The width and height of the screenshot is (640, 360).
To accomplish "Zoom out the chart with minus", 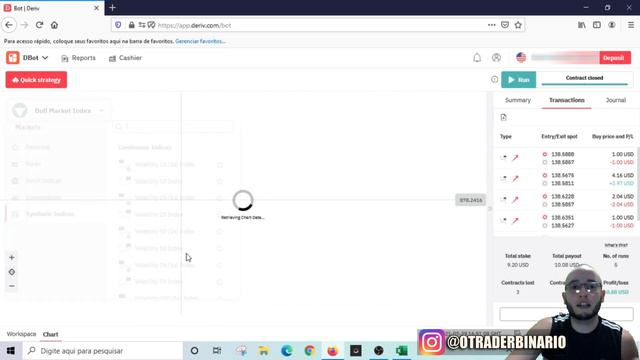I will point(11,286).
